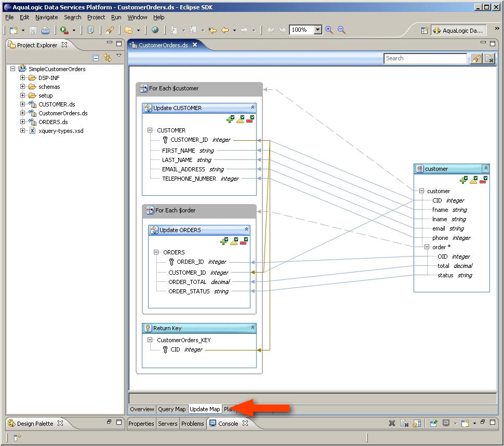Click the Pin Console icon
This screenshot has height=446, width=504.
433,424
